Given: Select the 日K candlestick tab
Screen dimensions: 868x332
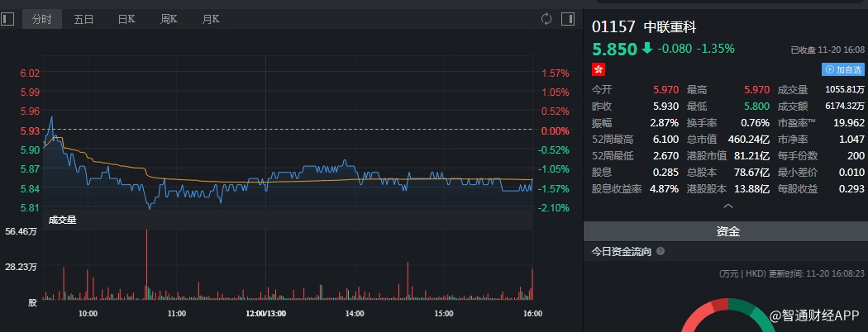Looking at the screenshot, I should [x=126, y=18].
